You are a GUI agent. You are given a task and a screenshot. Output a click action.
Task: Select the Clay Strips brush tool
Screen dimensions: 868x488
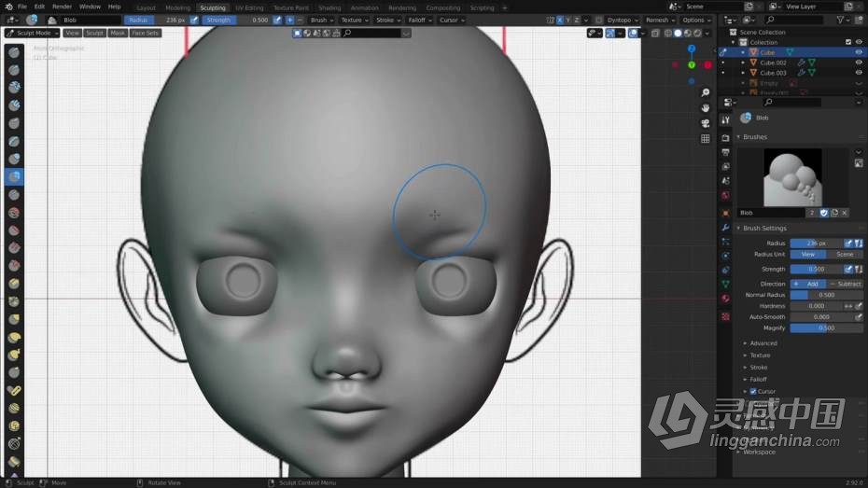tap(14, 105)
